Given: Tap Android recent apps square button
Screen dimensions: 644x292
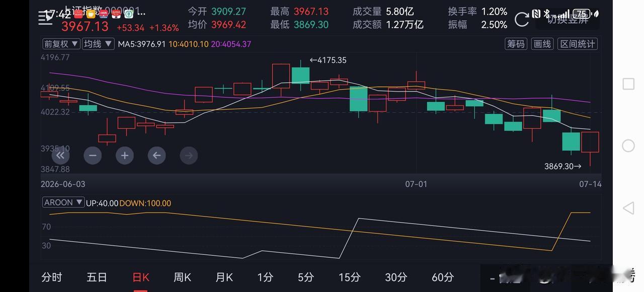Looking at the screenshot, I should [628, 84].
